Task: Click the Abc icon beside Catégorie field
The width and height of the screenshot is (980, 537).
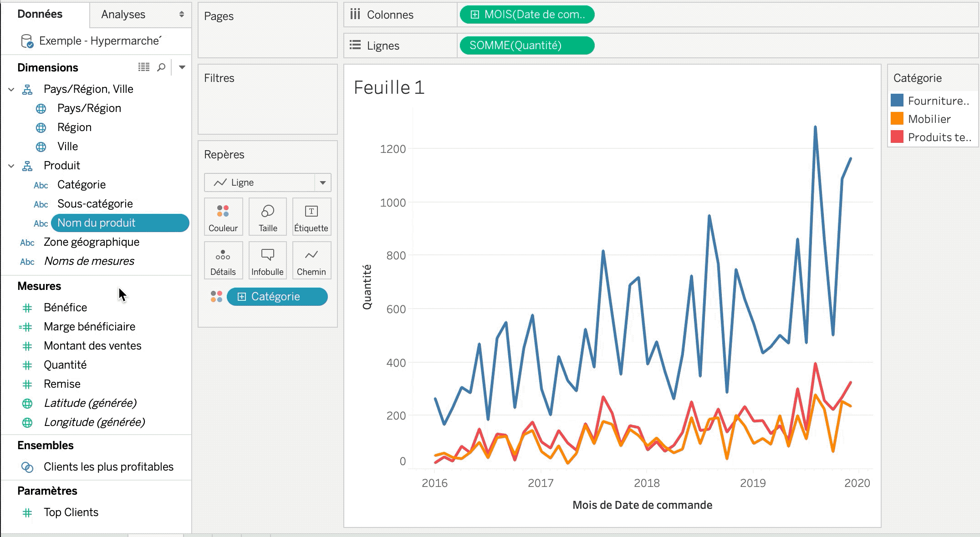Action: pos(41,185)
